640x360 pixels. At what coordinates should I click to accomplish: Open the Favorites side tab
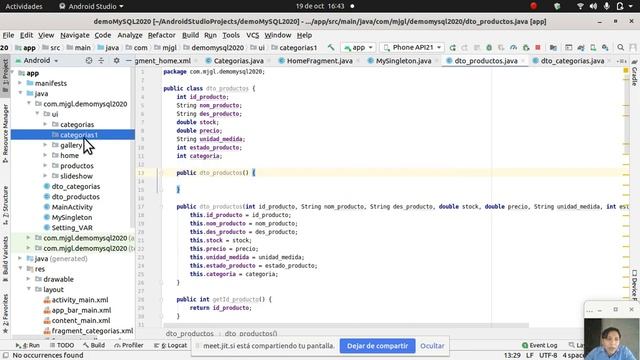click(x=5, y=313)
